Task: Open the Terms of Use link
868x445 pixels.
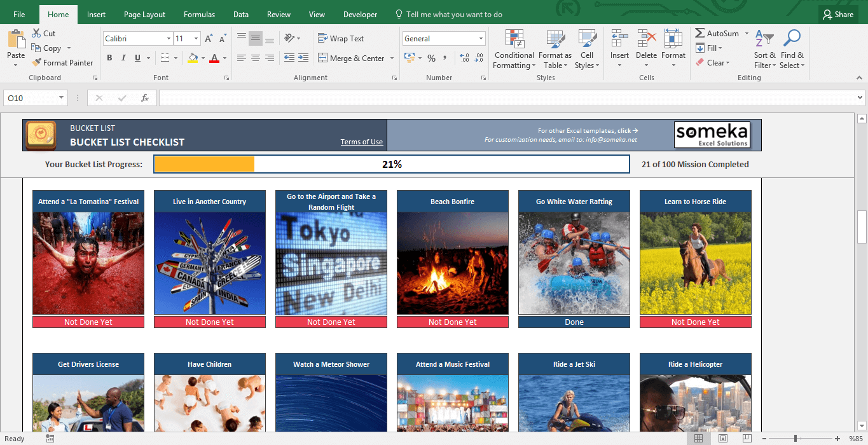Action: point(362,142)
